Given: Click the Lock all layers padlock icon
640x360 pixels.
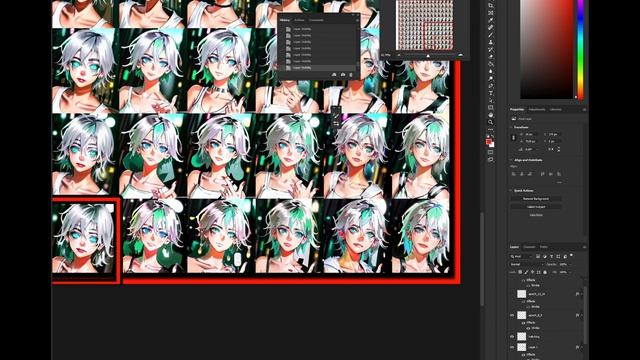Looking at the screenshot, I should (545, 272).
